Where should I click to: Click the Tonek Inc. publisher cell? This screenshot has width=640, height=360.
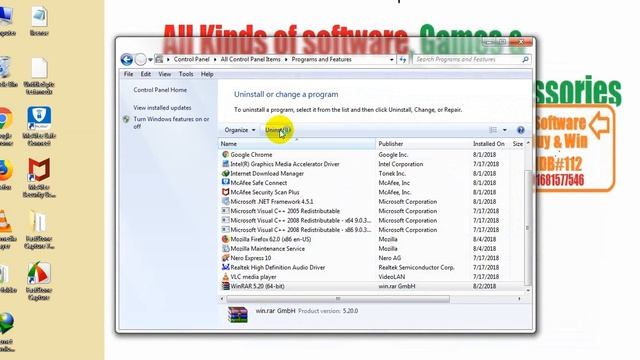pyautogui.click(x=392, y=173)
